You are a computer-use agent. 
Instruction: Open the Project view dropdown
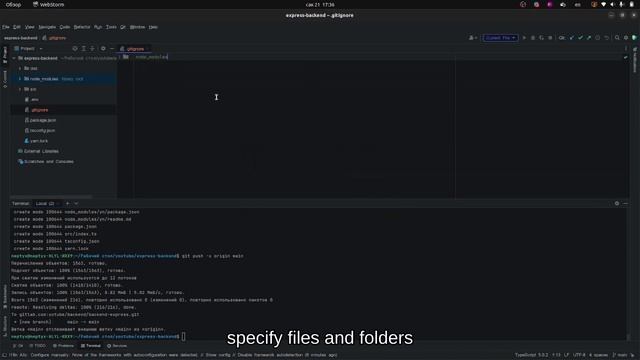28,49
